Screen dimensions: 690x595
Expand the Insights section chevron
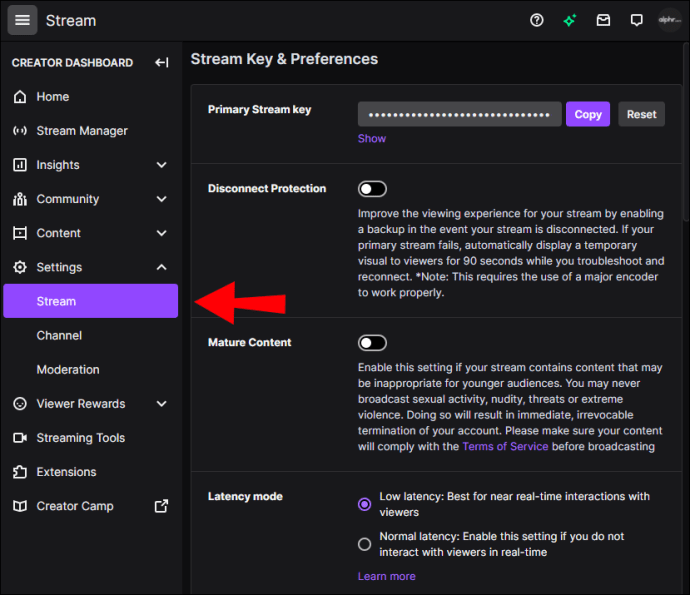click(161, 165)
